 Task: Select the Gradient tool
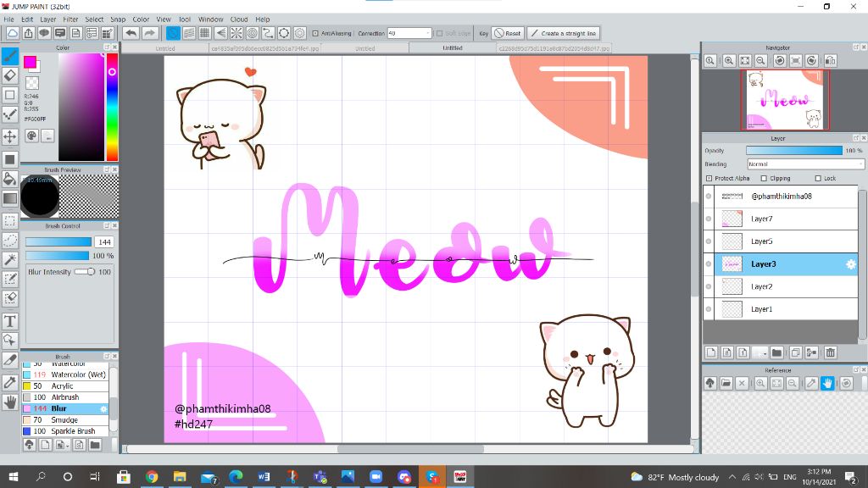click(10, 198)
